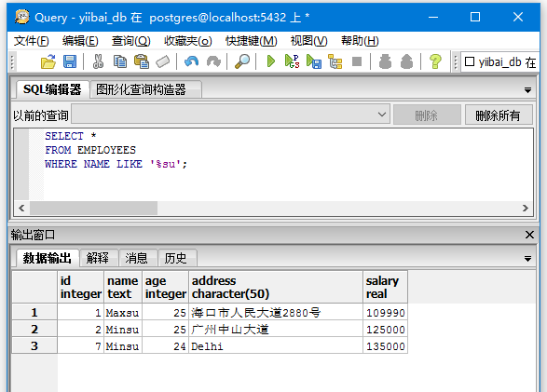The height and width of the screenshot is (392, 547).
Task: Click the 删除所有 button
Action: tap(499, 115)
